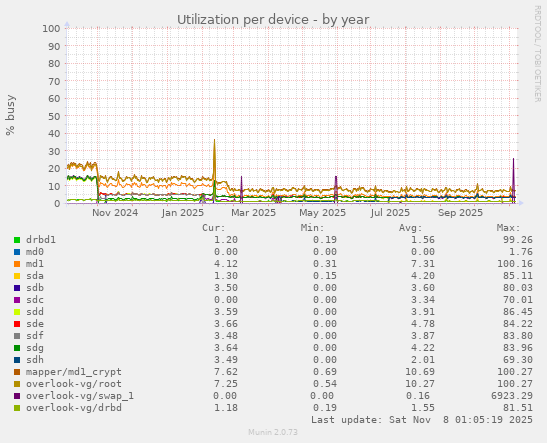Click the drbd1 max value '99.26'
Viewport: 547px width, 443px height.
pyautogui.click(x=518, y=240)
